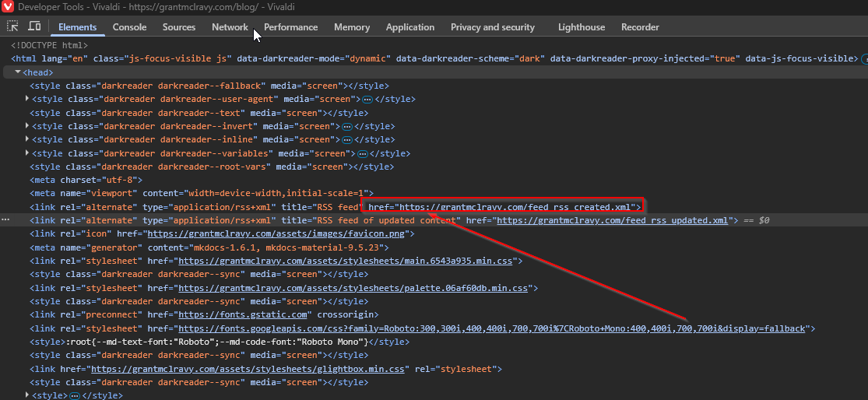Switch to the Network tab

click(230, 27)
